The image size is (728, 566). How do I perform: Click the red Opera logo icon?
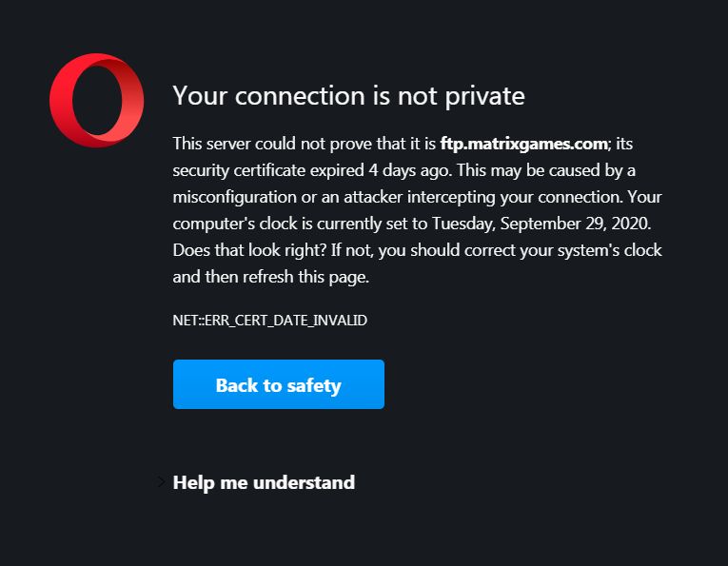pos(96,101)
